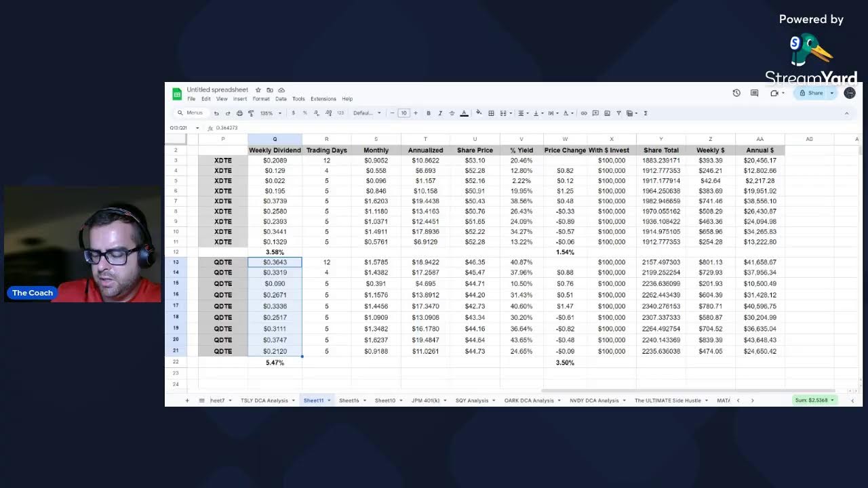
Task: Open the all sheets list icon
Action: pyautogui.click(x=201, y=401)
